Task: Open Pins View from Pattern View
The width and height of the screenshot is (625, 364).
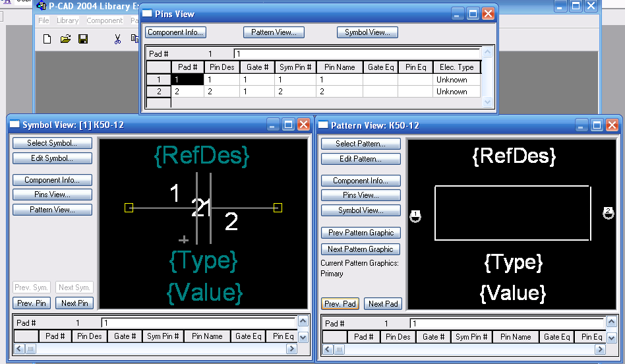Action: tap(361, 195)
